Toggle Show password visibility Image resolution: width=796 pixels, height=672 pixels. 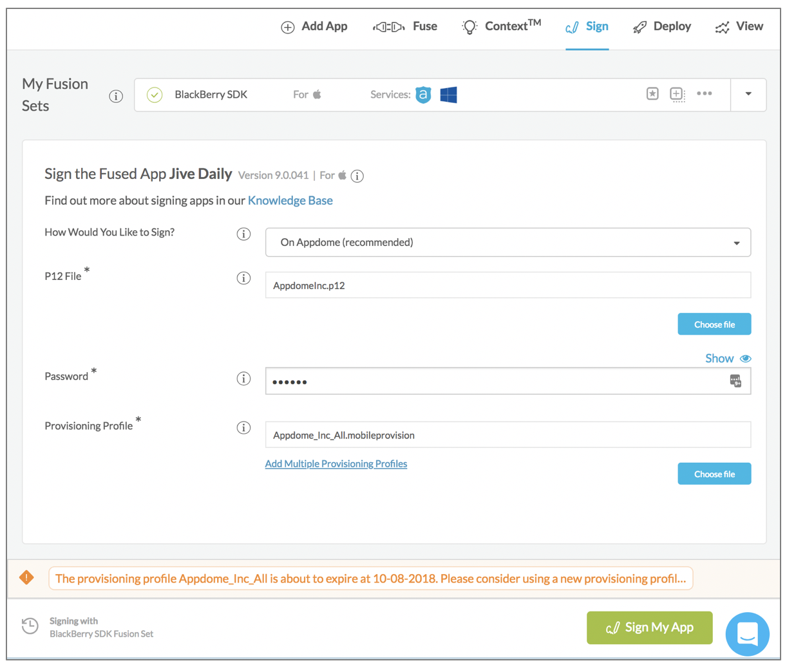(x=728, y=359)
